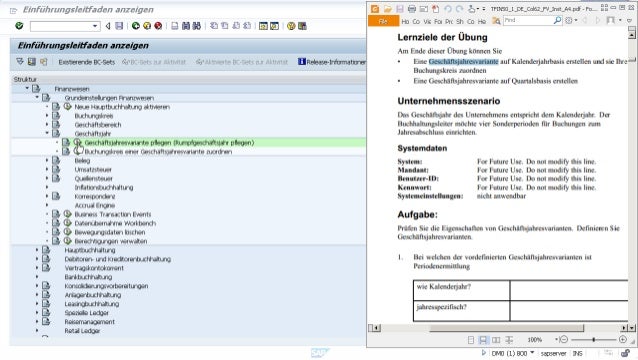Screen dimensions: 638x360
Task: Open the He ribbon tab in PDF reader
Action: tap(482, 22)
